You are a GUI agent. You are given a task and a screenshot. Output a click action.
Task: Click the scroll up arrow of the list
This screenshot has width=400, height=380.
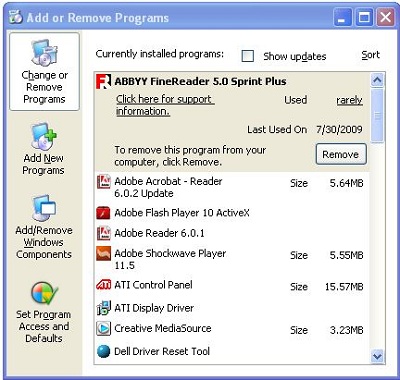click(377, 80)
